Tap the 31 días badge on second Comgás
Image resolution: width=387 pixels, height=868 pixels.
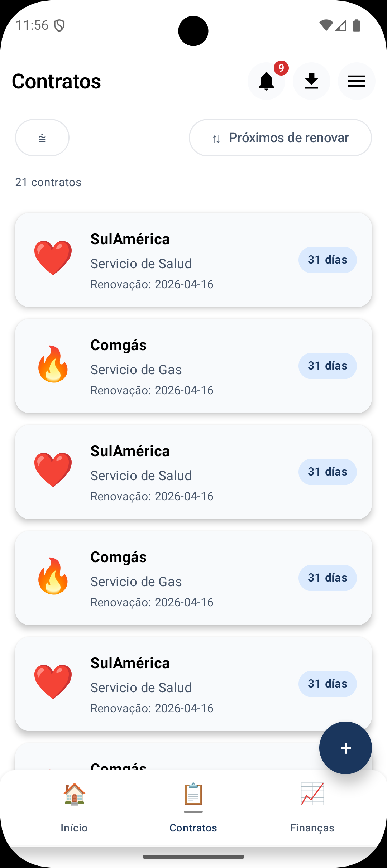coord(328,578)
